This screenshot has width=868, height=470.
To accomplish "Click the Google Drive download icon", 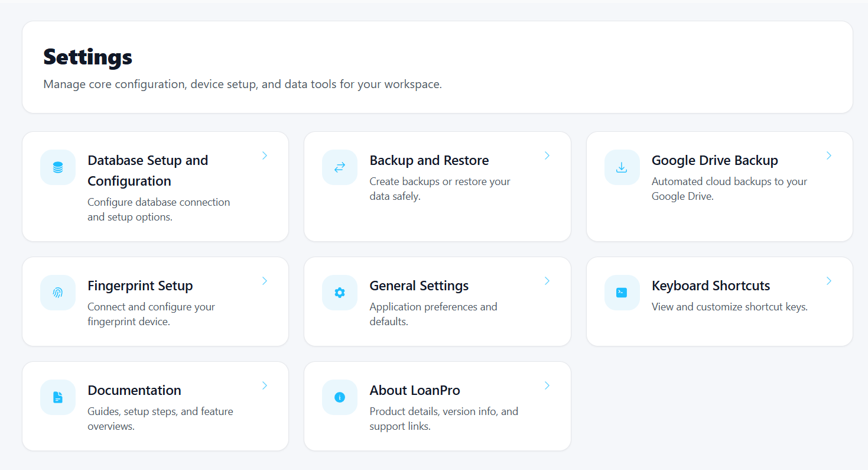I will (x=622, y=167).
